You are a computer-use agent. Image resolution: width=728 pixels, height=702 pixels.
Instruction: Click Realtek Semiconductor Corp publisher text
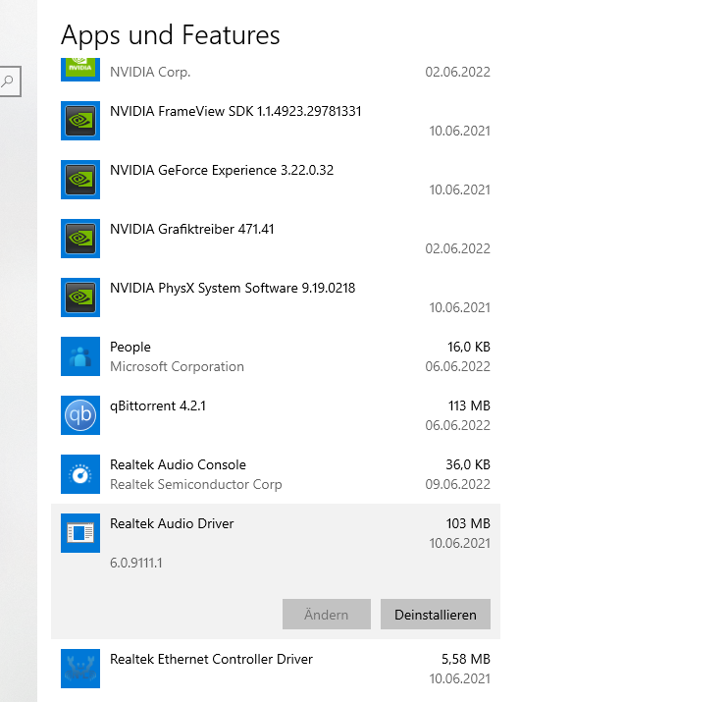click(x=196, y=484)
